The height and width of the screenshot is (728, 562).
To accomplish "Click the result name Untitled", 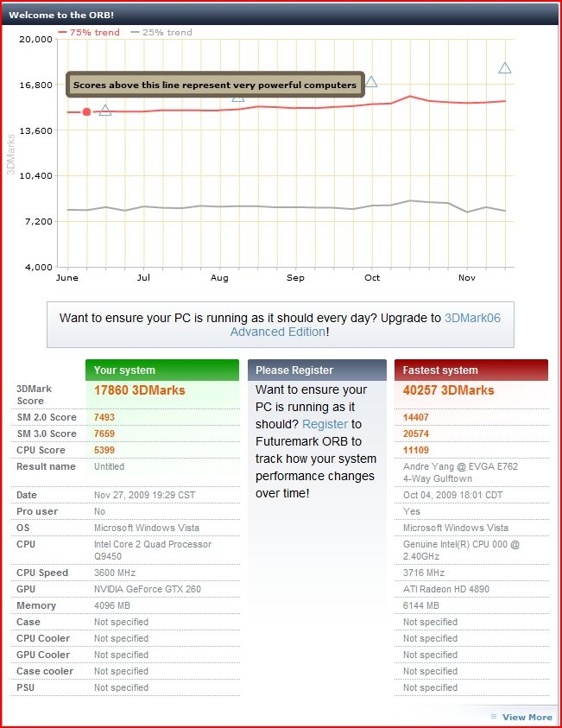I will tap(109, 466).
